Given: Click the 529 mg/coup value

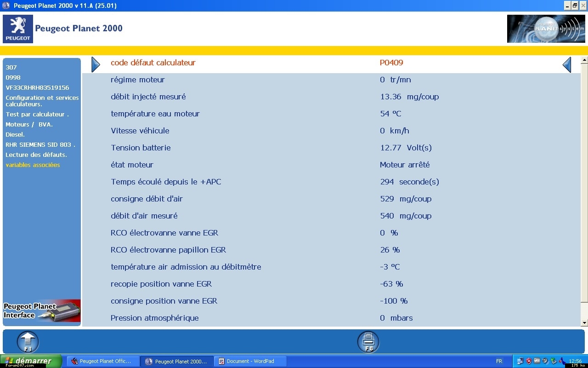Looking at the screenshot, I should coord(406,199).
